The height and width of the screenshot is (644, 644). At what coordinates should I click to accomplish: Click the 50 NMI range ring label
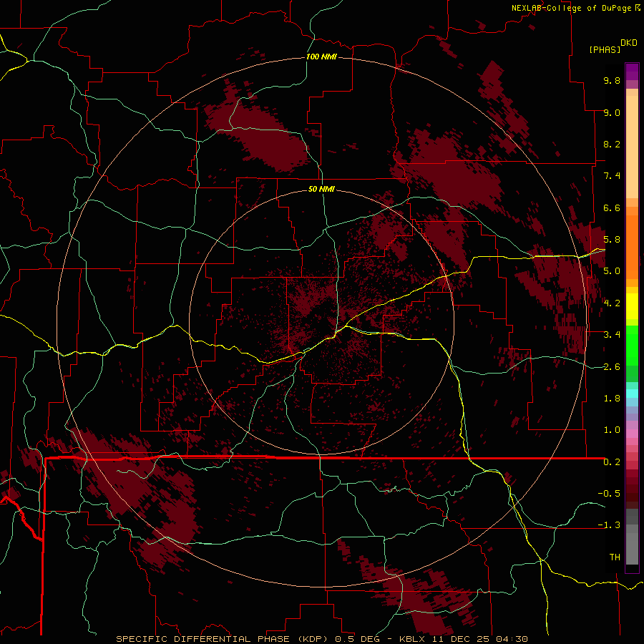(x=321, y=189)
